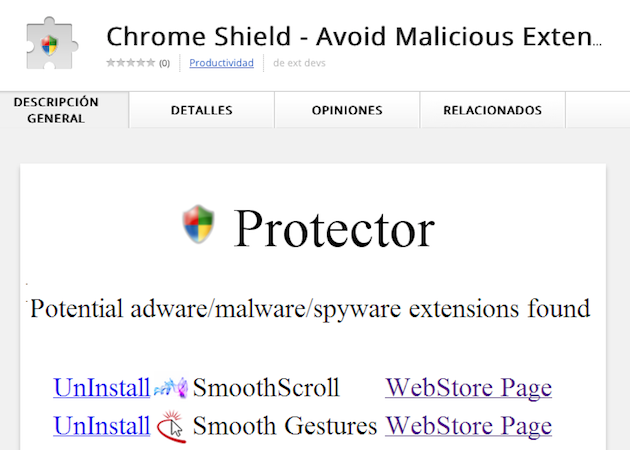Click the 'de ext devs' developer text
The image size is (630, 450).
299,63
